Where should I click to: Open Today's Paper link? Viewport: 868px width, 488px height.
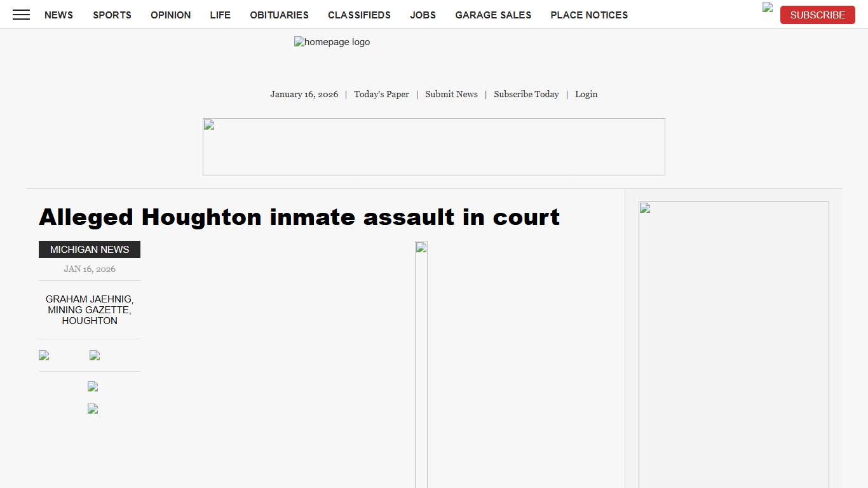coord(381,94)
